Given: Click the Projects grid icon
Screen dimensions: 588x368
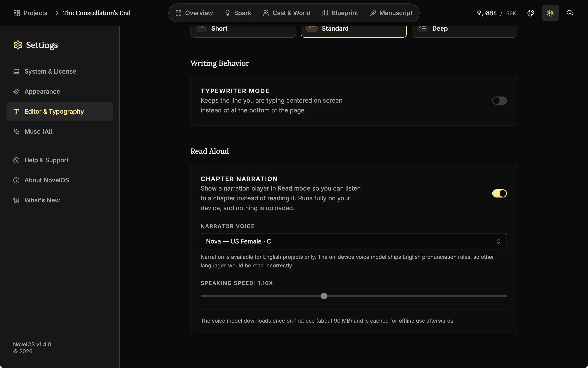Looking at the screenshot, I should pos(17,13).
